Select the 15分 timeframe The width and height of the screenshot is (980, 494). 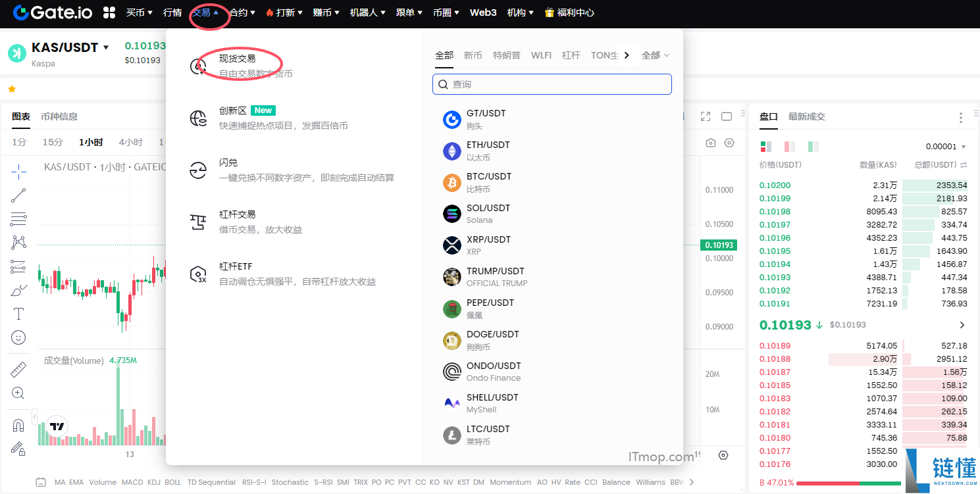(53, 142)
